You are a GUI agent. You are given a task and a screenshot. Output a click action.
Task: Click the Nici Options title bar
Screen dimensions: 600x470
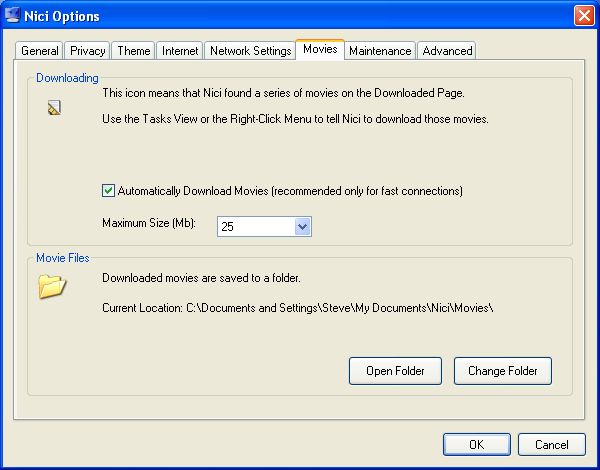[x=300, y=16]
